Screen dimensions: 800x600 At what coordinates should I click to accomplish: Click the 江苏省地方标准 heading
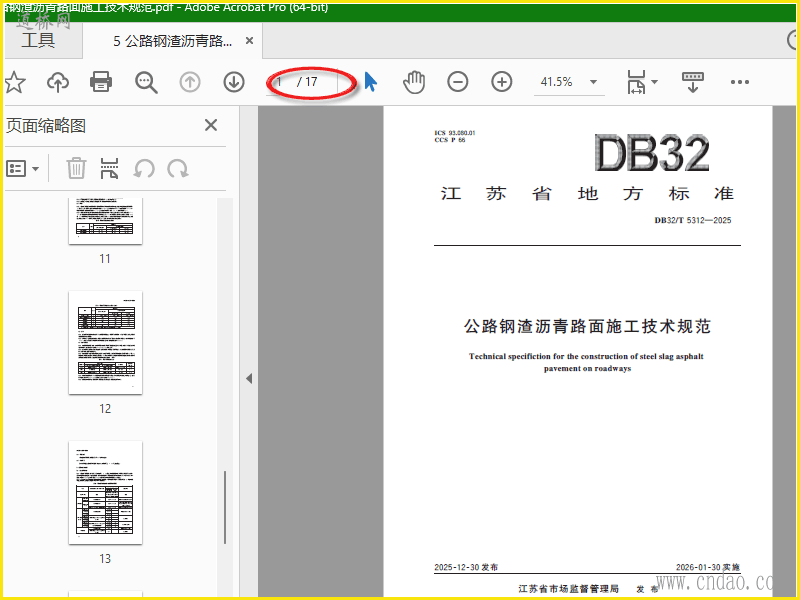pyautogui.click(x=587, y=194)
